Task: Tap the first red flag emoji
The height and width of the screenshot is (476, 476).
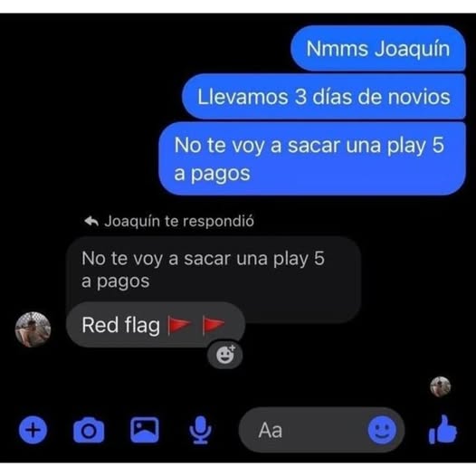Action: 179,325
